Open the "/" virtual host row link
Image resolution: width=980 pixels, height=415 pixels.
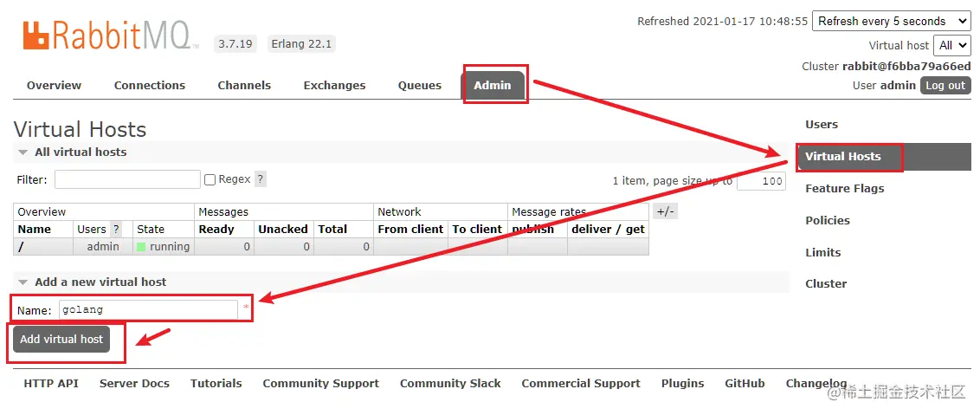[22, 247]
